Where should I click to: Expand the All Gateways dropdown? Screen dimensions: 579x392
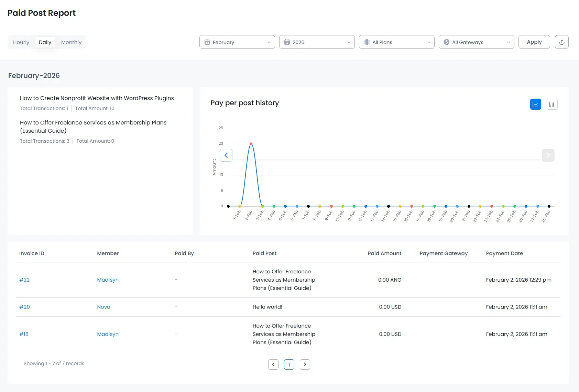[x=476, y=42]
